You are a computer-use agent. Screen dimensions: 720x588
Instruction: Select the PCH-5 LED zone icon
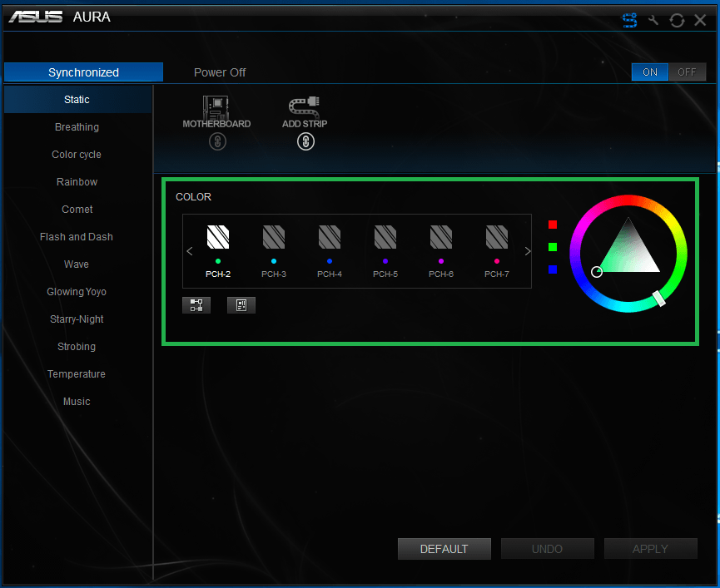coord(385,237)
